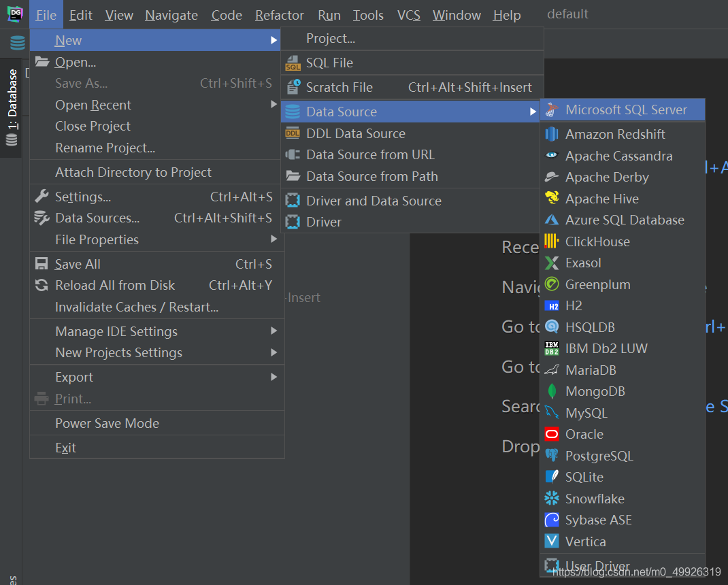
Task: Click the Apache Hive bee icon
Action: 552,198
